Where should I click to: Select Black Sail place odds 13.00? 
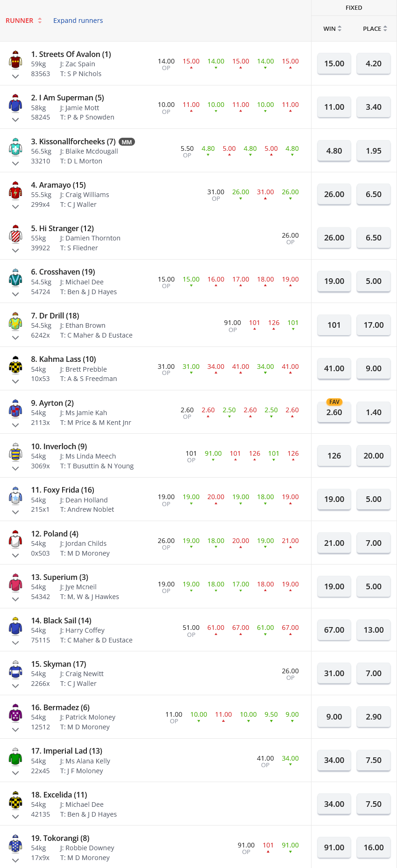(373, 630)
